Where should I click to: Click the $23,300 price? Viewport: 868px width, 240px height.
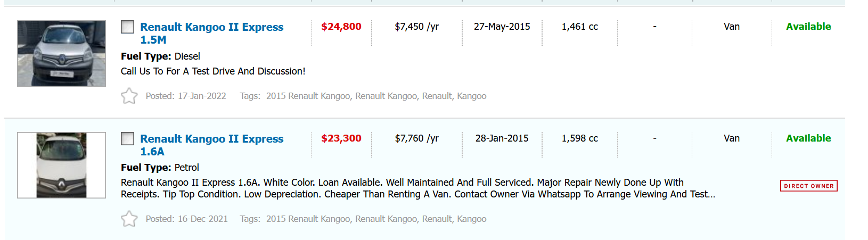[341, 138]
